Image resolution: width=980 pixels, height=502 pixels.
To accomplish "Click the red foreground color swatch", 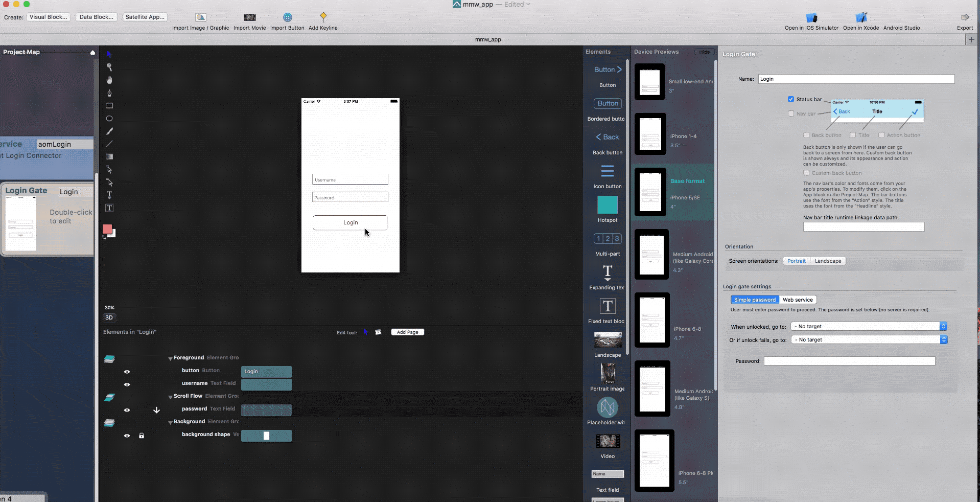I will pyautogui.click(x=107, y=229).
